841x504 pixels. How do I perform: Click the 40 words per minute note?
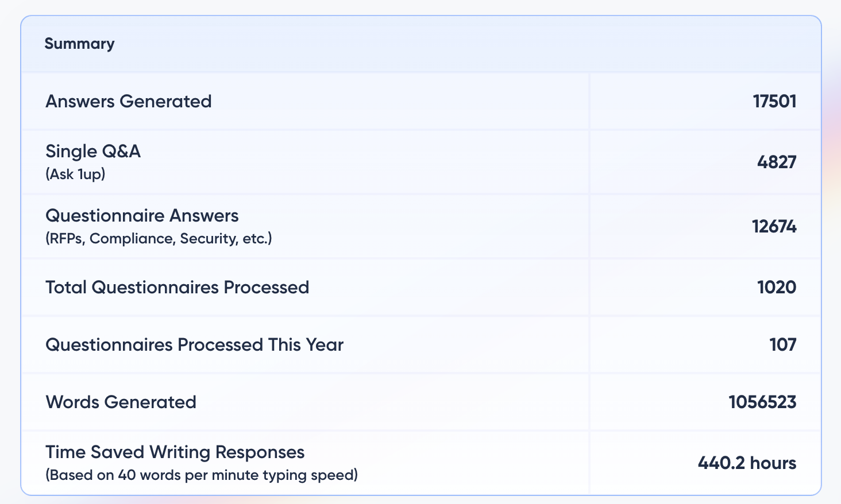click(x=202, y=475)
